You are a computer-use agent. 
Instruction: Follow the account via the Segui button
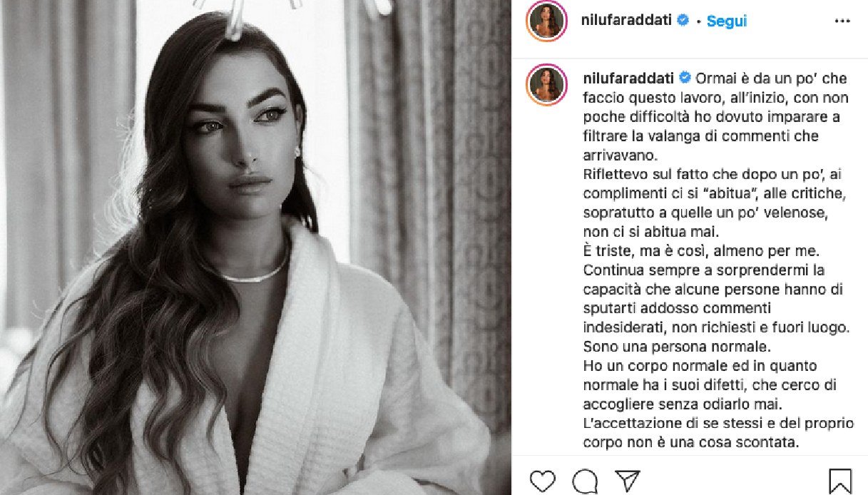[x=726, y=21]
